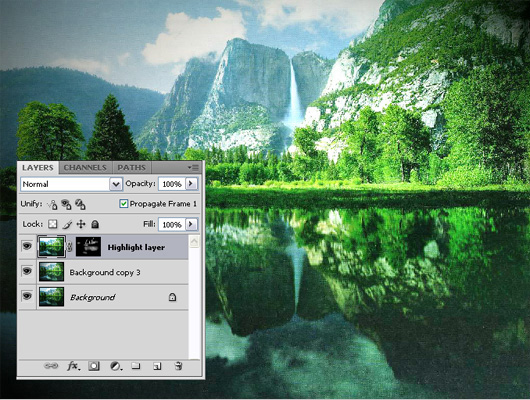Open the Normal blend mode dropdown
This screenshot has width=530, height=400.
pos(72,184)
